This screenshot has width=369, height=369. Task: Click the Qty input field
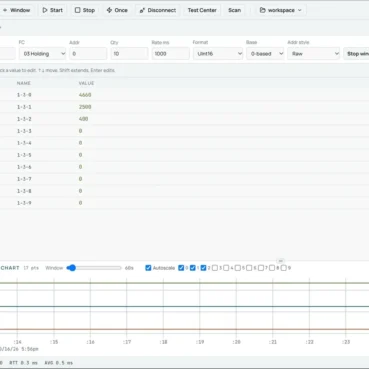click(x=129, y=54)
